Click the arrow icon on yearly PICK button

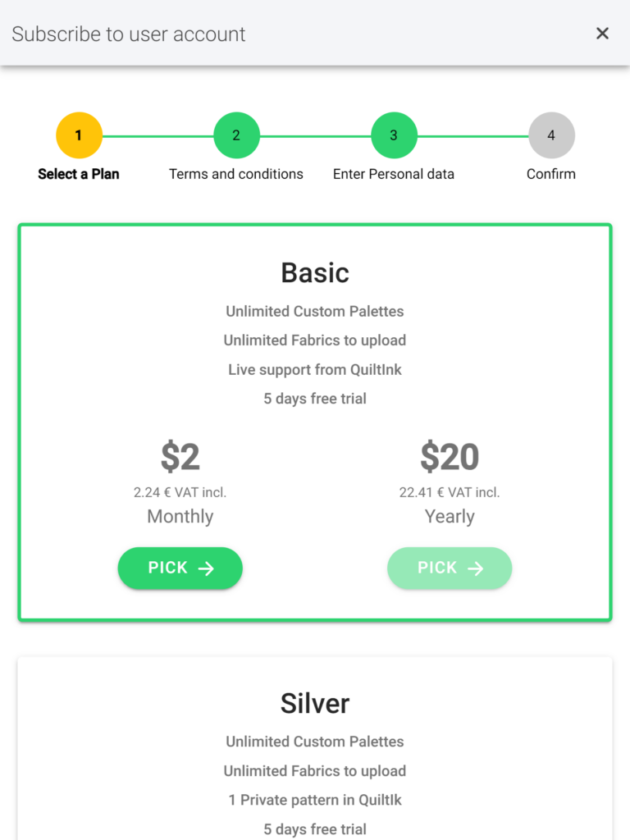point(476,568)
